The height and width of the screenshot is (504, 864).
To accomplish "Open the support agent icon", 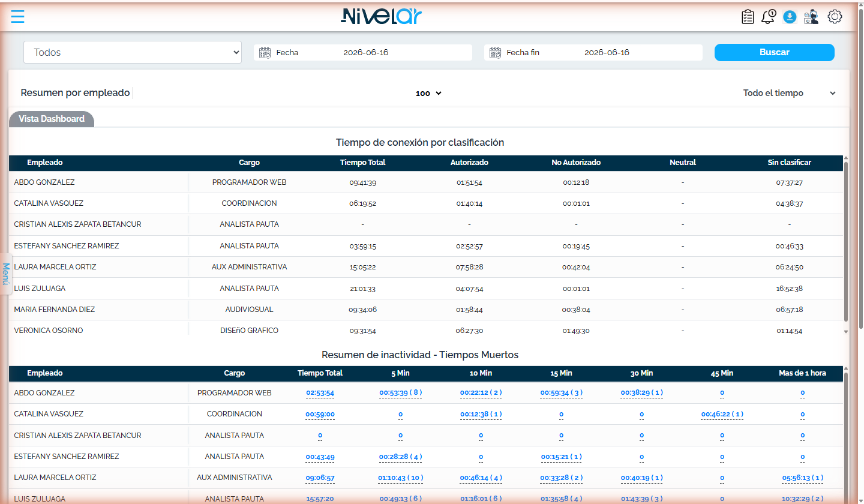I will (811, 17).
